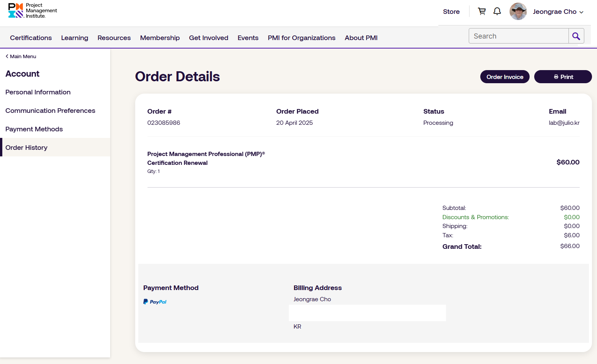Open the About PMI menu
This screenshot has width=597, height=364.
(x=361, y=38)
